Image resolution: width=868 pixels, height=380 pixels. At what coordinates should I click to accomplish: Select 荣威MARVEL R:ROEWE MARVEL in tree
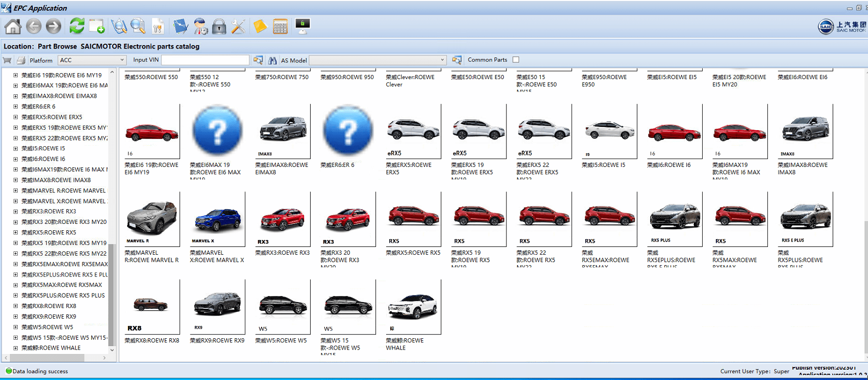(63, 190)
